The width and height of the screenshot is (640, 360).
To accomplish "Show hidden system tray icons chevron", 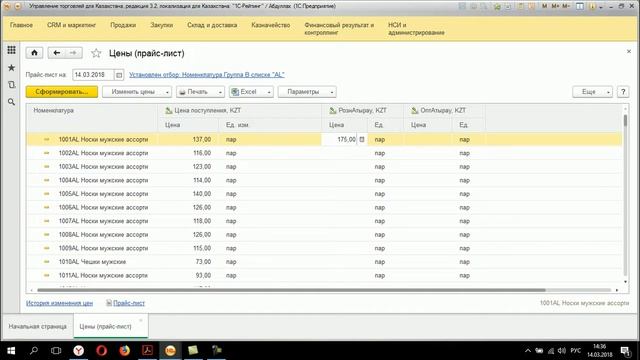I will [527, 351].
